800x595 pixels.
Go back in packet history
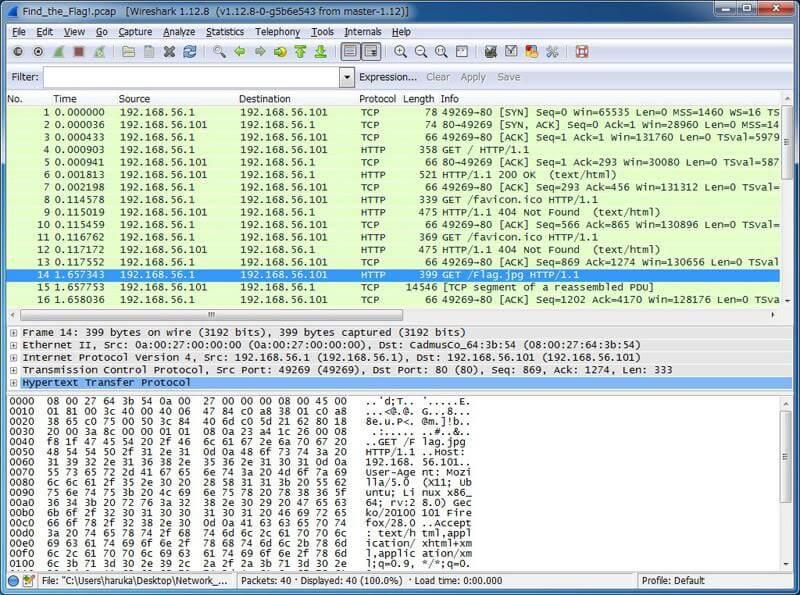(x=240, y=52)
